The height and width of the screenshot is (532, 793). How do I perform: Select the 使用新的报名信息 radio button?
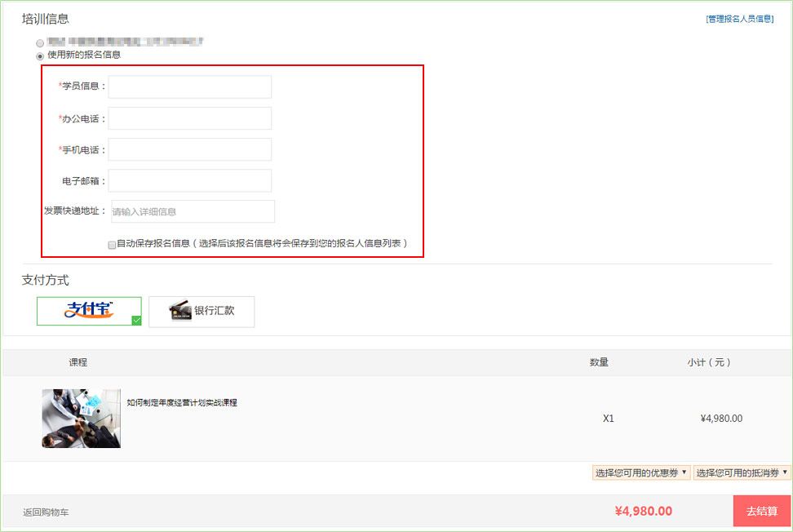click(40, 55)
